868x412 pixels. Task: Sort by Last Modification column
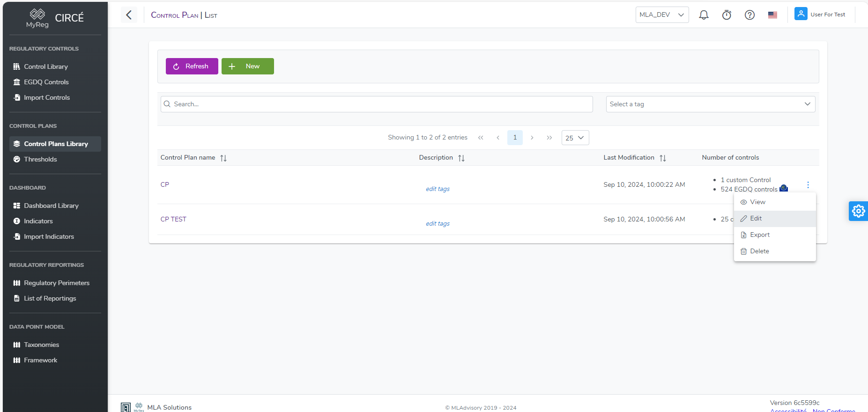(x=662, y=158)
